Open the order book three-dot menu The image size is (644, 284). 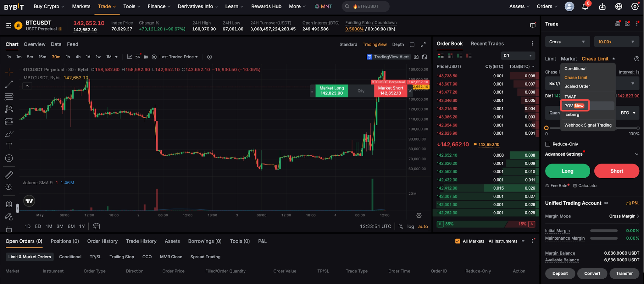[x=532, y=44]
